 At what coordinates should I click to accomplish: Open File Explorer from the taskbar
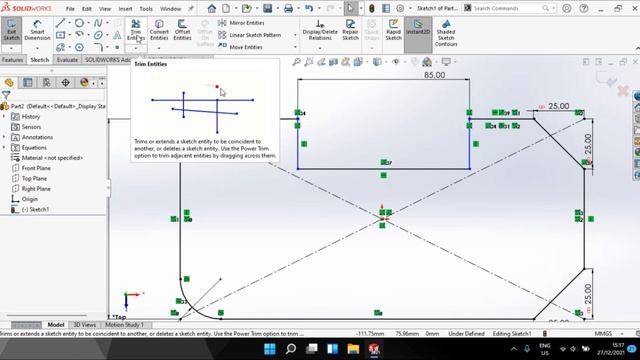(353, 349)
